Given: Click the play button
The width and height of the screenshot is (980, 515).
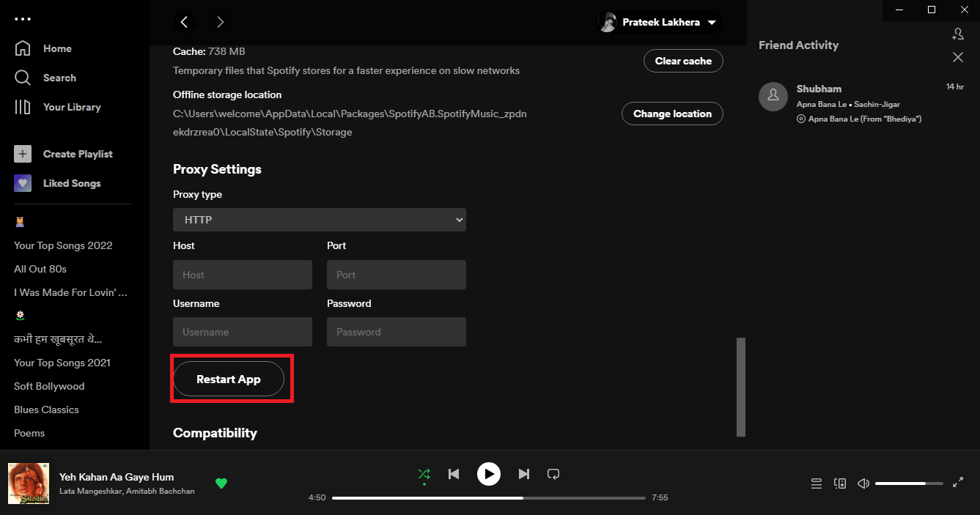Looking at the screenshot, I should click(x=489, y=474).
